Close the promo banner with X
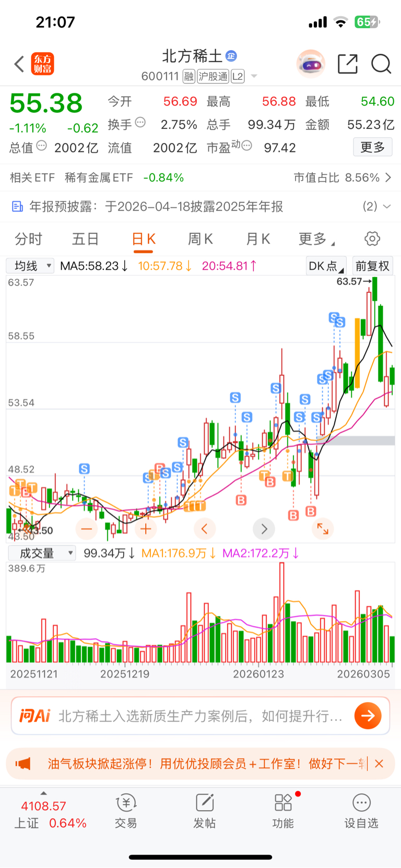The width and height of the screenshot is (401, 868). tap(380, 764)
